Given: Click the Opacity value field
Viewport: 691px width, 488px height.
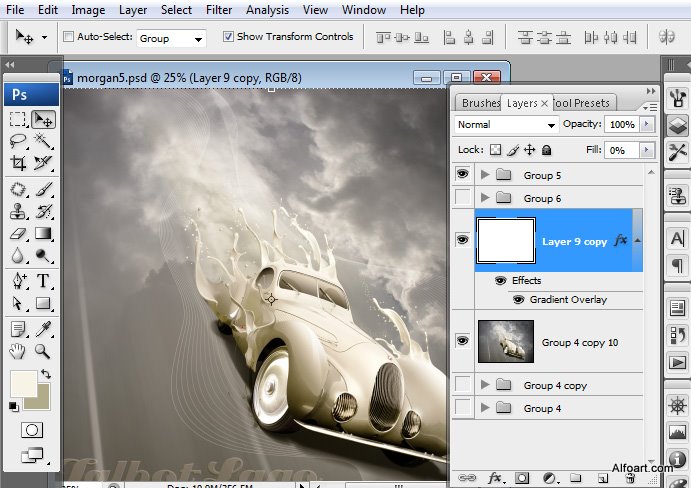Looking at the screenshot, I should pos(621,125).
